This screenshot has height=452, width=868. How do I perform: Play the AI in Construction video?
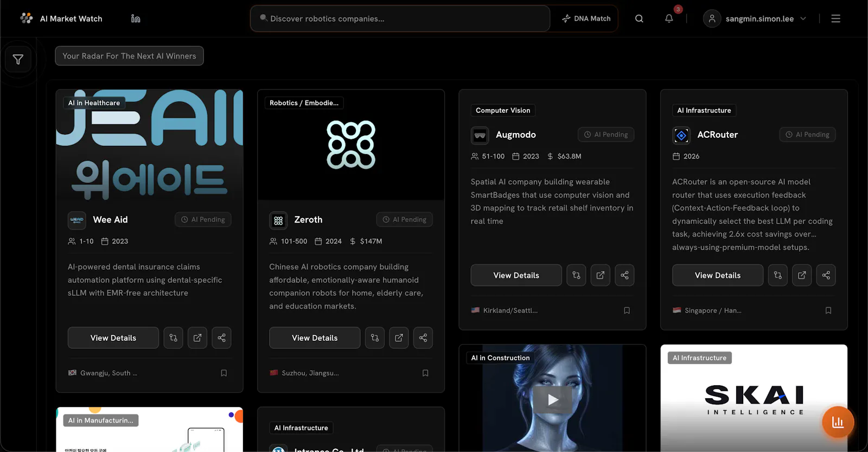pyautogui.click(x=552, y=400)
